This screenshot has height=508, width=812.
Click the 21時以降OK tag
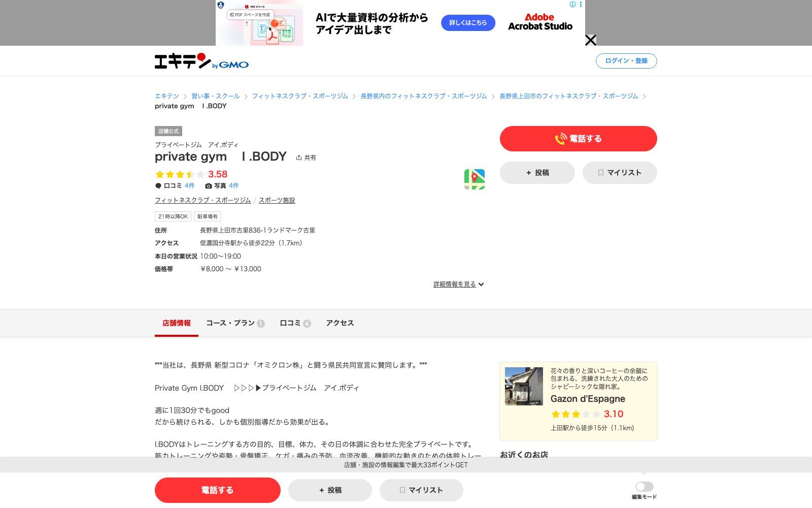pyautogui.click(x=173, y=216)
